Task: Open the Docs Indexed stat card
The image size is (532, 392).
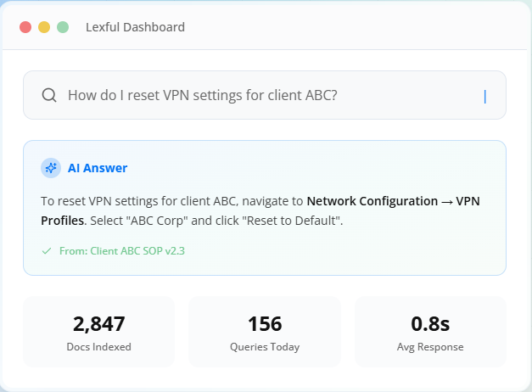Action: pyautogui.click(x=98, y=332)
